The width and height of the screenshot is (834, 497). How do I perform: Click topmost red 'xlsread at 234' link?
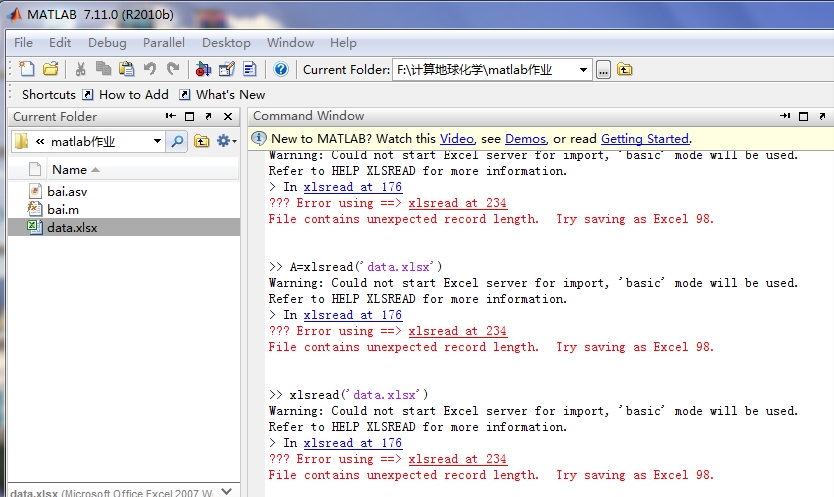point(457,203)
